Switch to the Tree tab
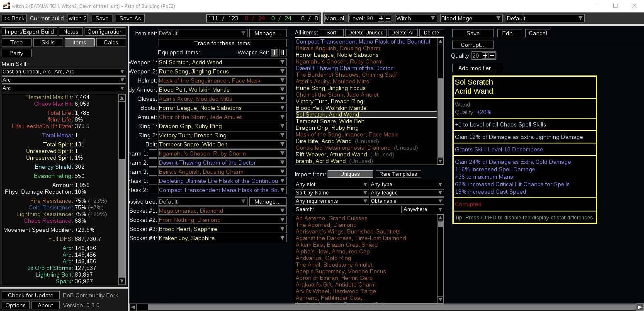 [x=17, y=42]
